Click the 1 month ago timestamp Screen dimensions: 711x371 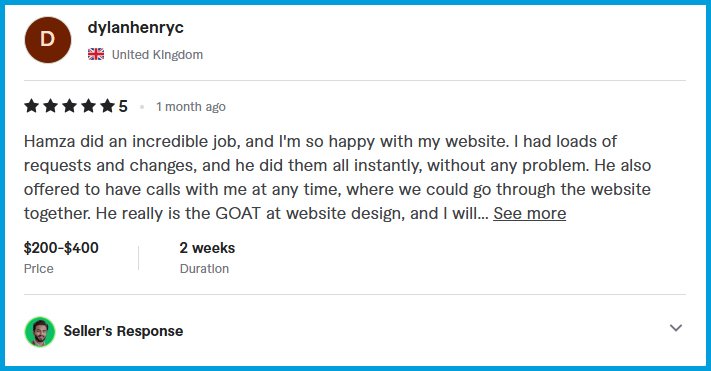[191, 107]
